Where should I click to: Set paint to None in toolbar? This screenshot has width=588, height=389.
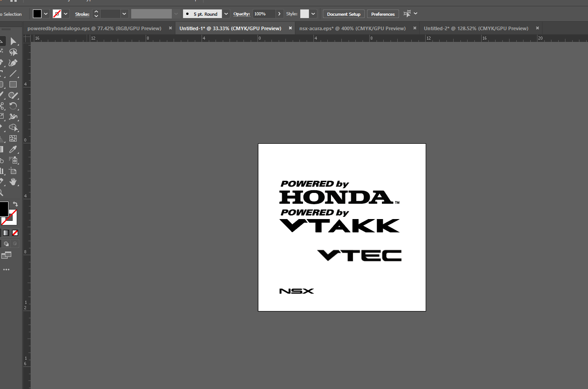[15, 233]
